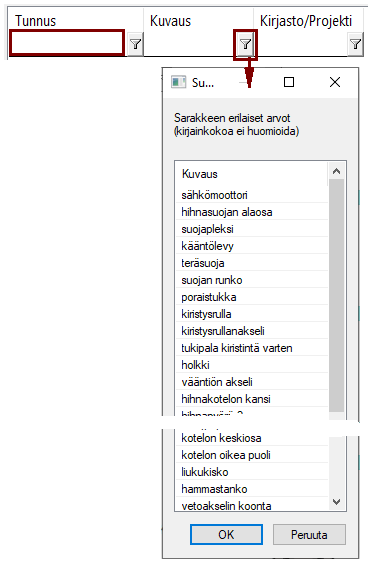
Task: Select the value hihnasuojan alaosa
Action: (x=252, y=212)
